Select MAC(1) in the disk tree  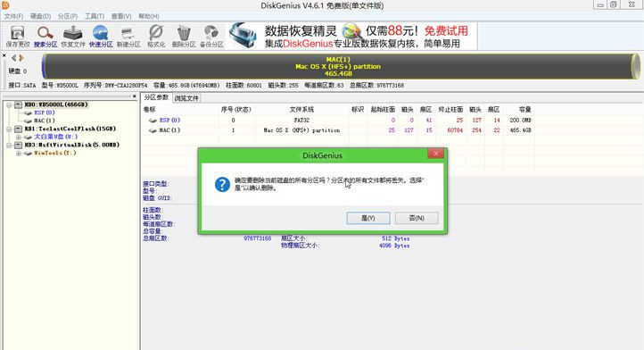coord(45,121)
